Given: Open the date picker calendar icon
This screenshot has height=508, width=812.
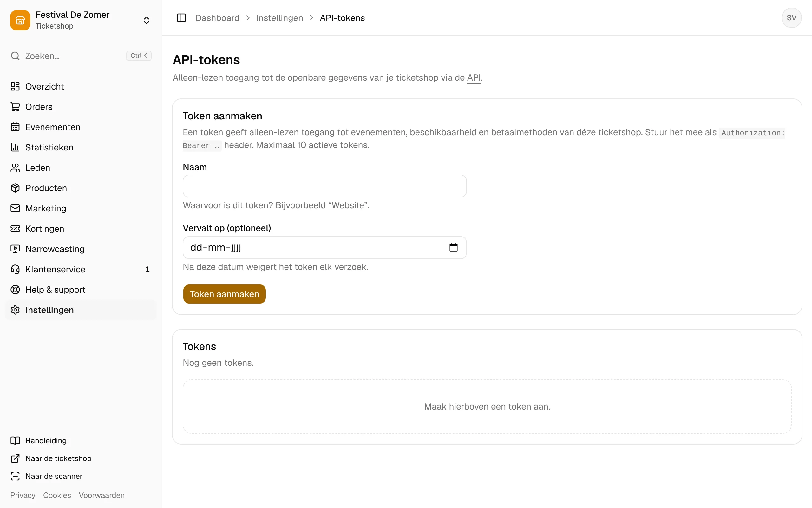Looking at the screenshot, I should (x=453, y=248).
